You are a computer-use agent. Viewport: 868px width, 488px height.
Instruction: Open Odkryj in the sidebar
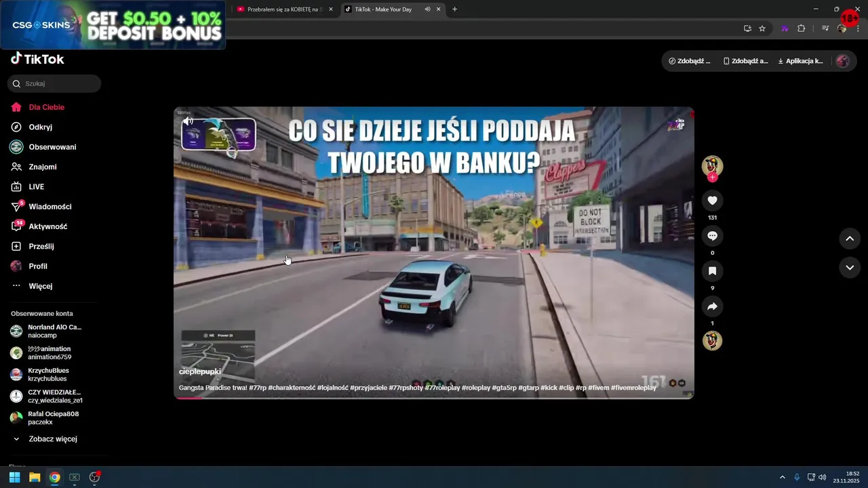point(41,127)
